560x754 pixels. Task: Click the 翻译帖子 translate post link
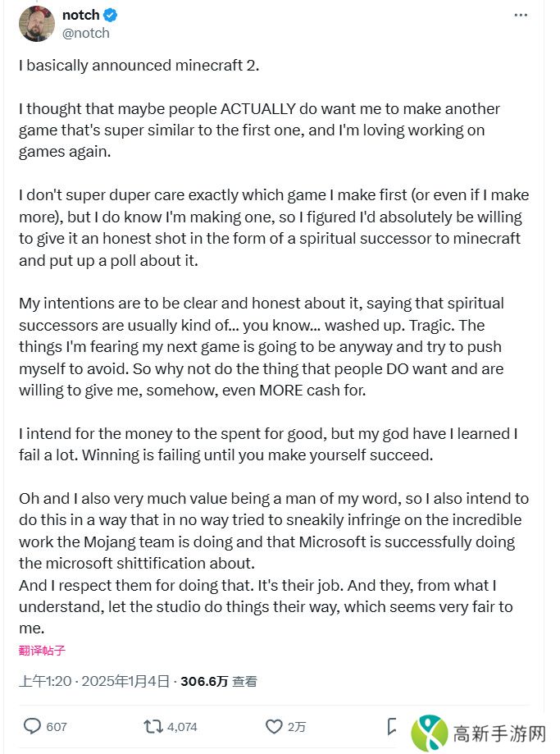click(42, 651)
